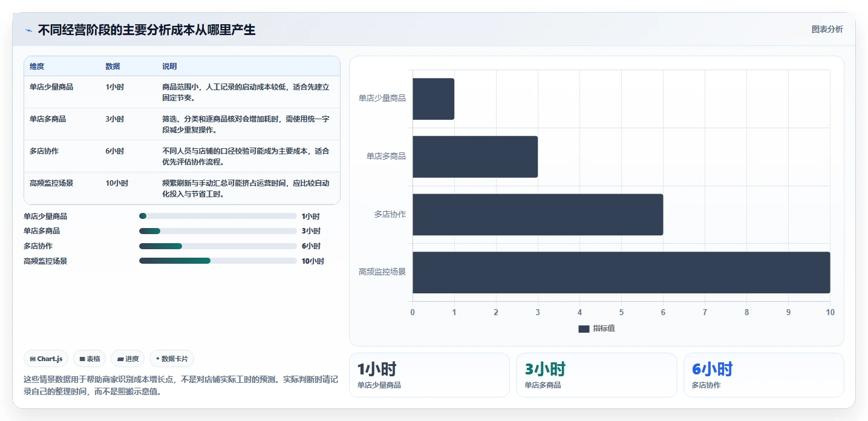The height and width of the screenshot is (421, 868).
Task: Click the description starting 筛选、分类
Action: pos(246,125)
